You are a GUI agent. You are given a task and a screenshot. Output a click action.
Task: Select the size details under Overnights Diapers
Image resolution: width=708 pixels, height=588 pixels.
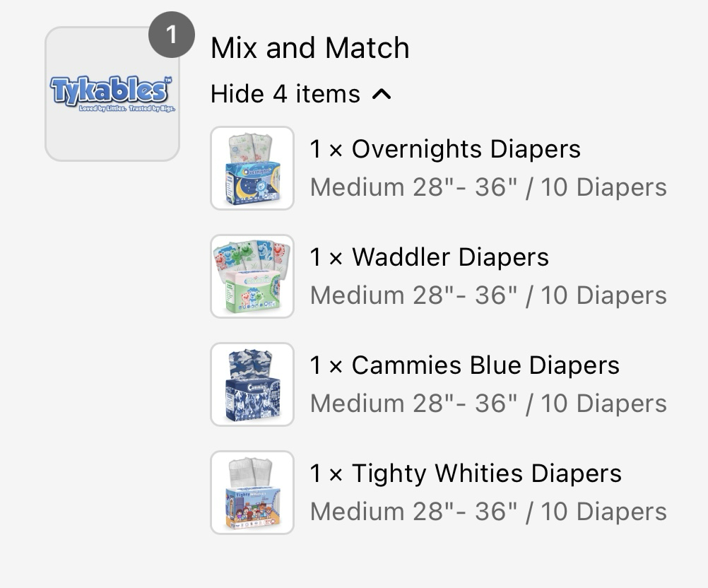(x=488, y=187)
